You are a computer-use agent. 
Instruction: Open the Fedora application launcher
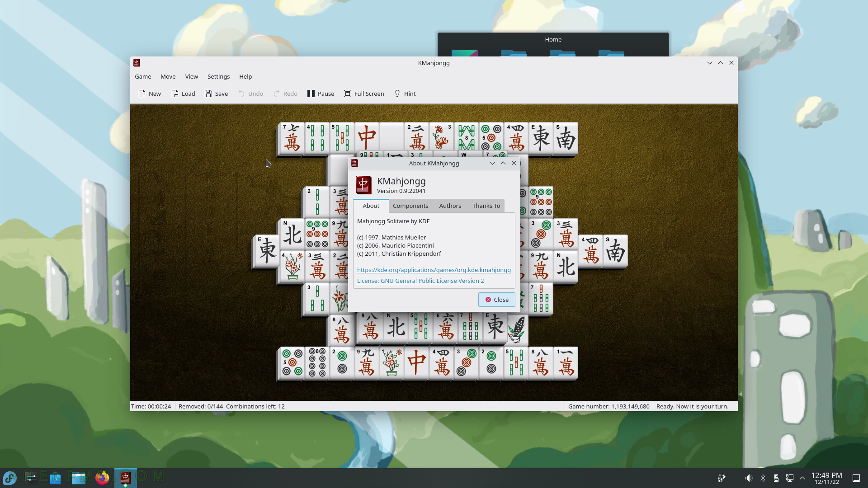(10, 478)
